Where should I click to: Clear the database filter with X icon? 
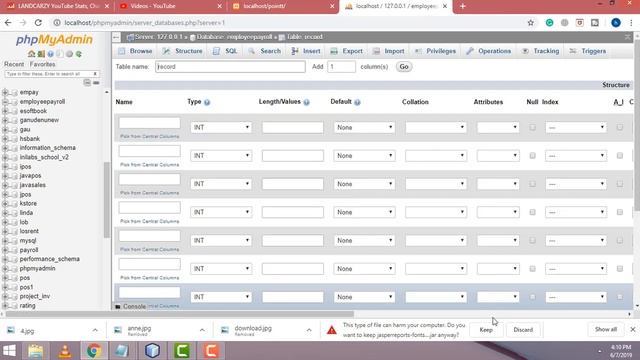(95, 74)
